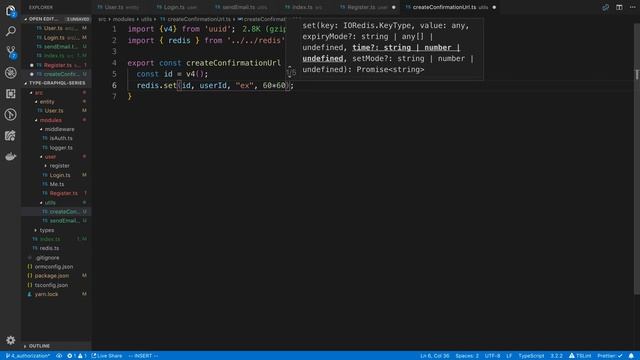Open Me.ts in the file tree
The image size is (640, 360).
pyautogui.click(x=57, y=184)
